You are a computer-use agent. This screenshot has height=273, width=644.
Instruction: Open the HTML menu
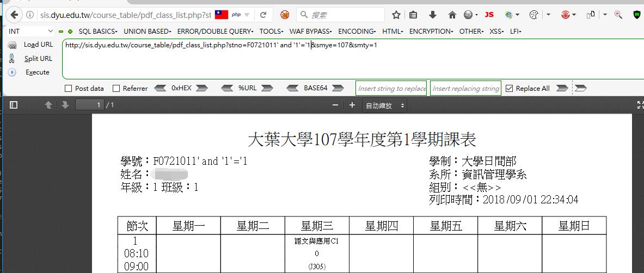point(392,31)
